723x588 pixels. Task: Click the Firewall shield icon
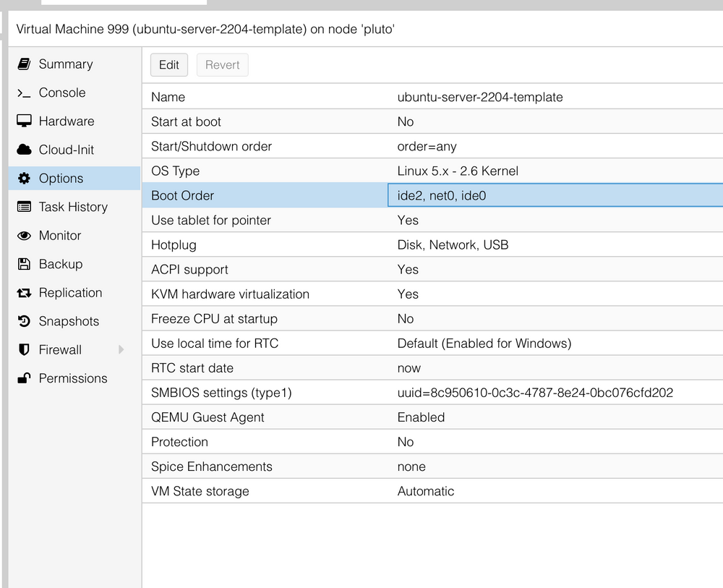tap(25, 349)
